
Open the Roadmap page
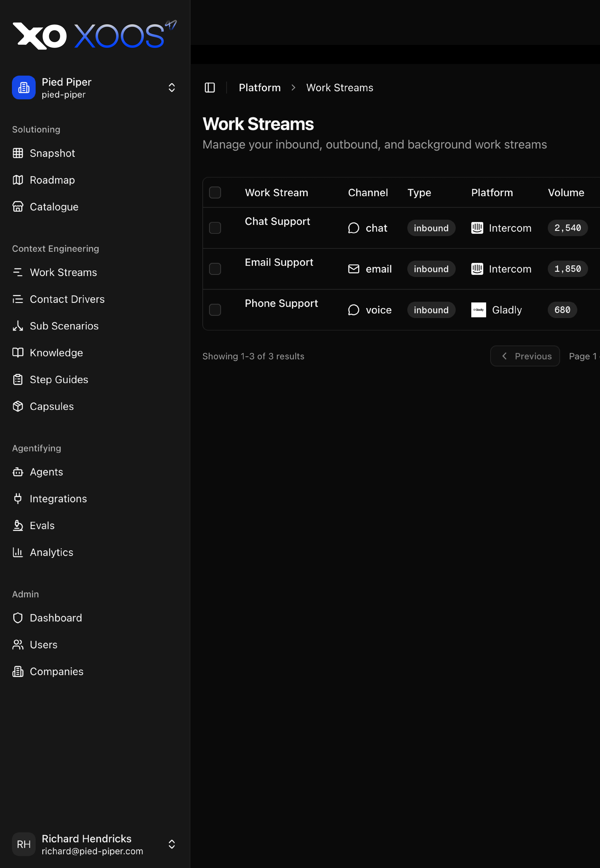(x=52, y=180)
